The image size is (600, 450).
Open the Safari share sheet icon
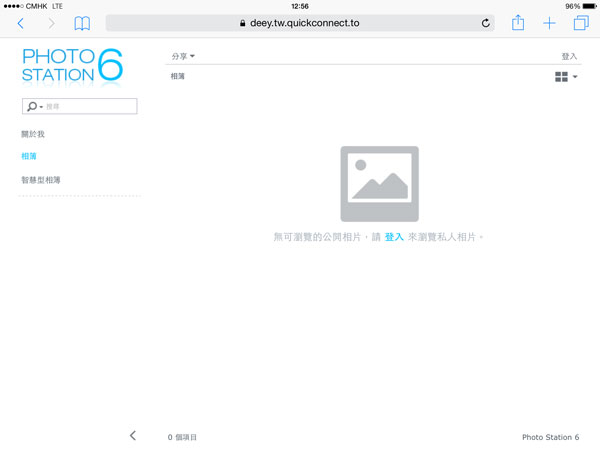pos(518,23)
